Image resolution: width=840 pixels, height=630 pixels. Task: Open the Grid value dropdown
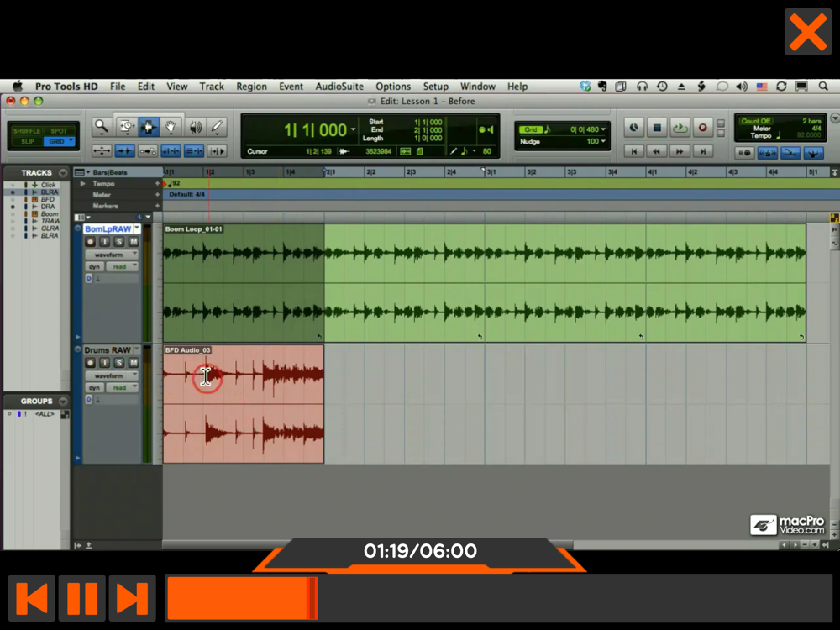click(603, 129)
